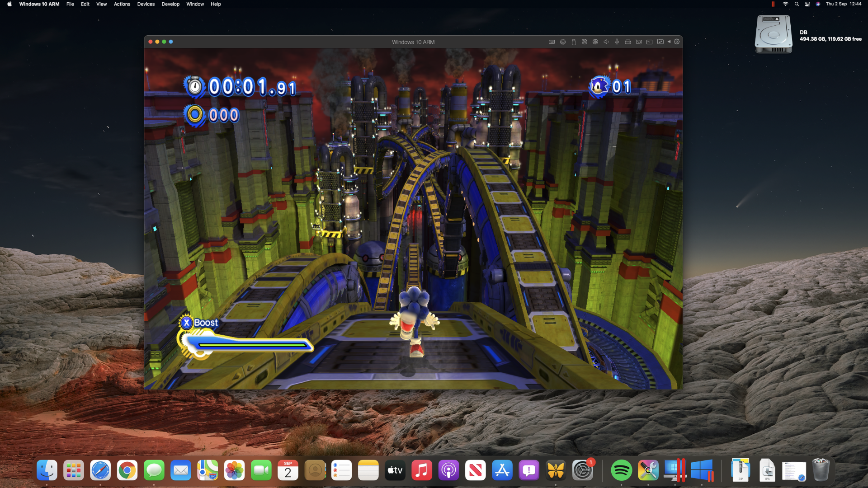Open the terminal console icon in VM toolbar
The height and width of the screenshot is (488, 868).
tap(650, 42)
